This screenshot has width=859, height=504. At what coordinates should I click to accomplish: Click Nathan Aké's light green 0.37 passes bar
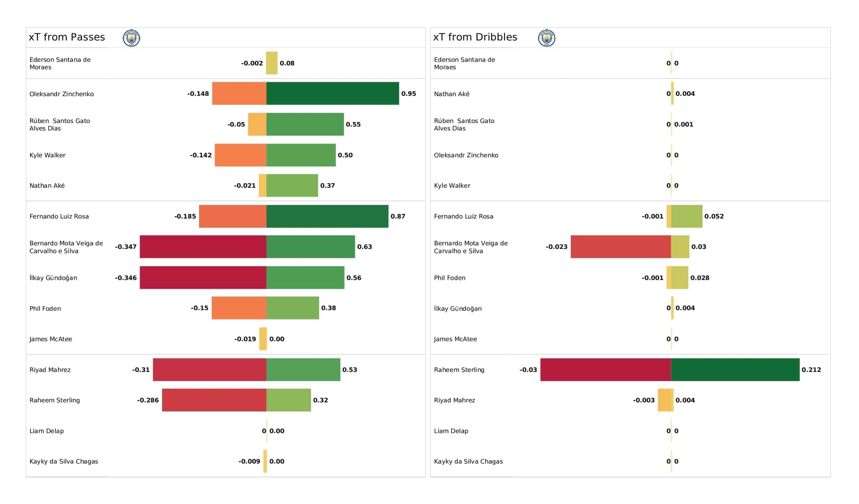point(292,186)
